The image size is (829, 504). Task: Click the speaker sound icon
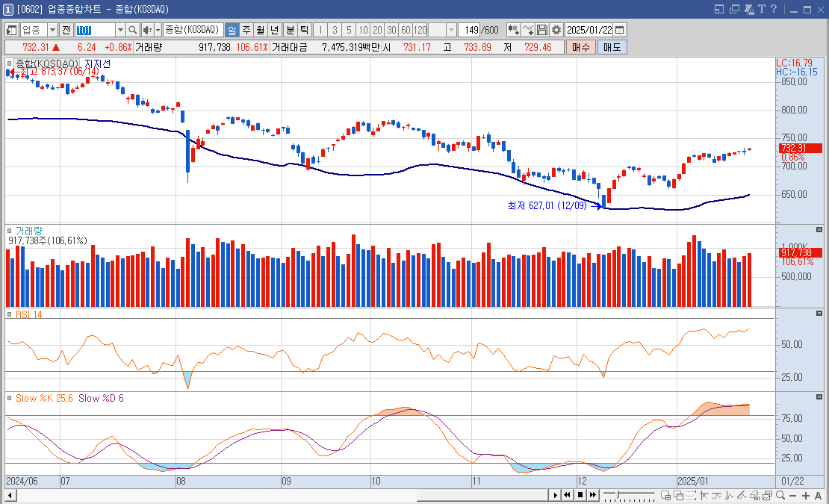click(x=147, y=30)
